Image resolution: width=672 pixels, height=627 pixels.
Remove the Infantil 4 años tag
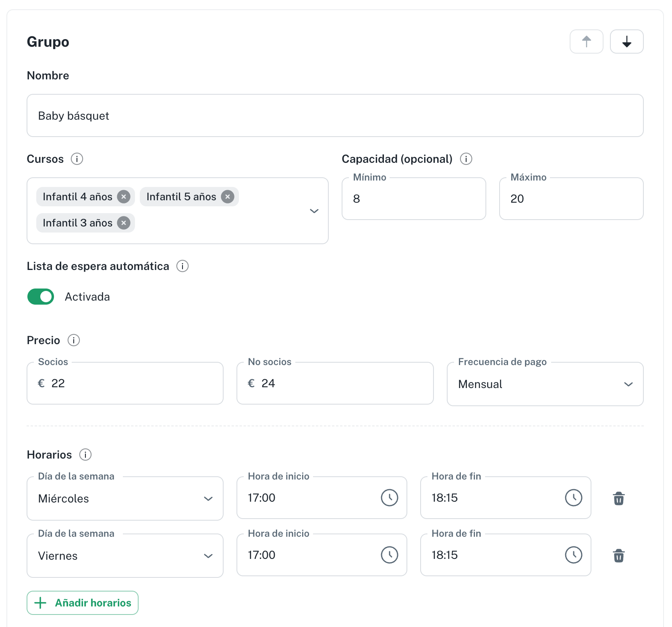(x=124, y=197)
